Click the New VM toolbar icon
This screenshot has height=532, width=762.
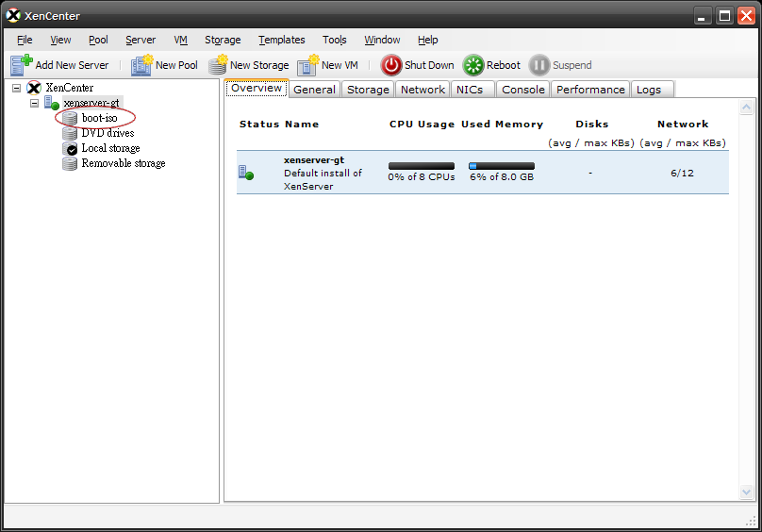point(308,65)
